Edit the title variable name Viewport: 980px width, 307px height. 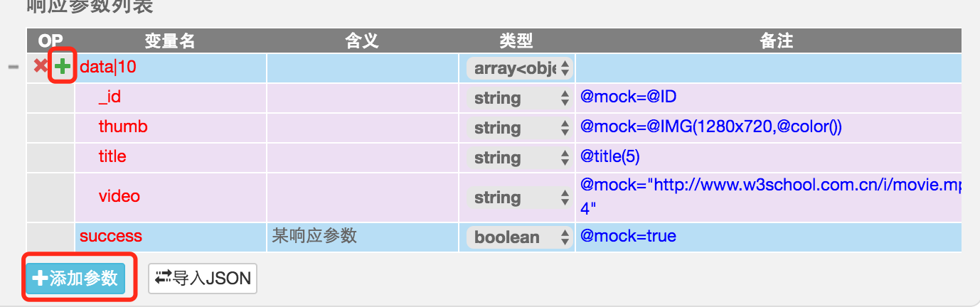(x=171, y=157)
